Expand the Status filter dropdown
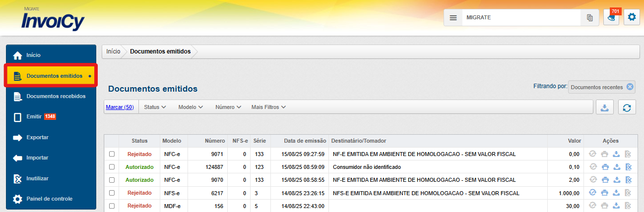This screenshot has width=644, height=212. coord(155,107)
